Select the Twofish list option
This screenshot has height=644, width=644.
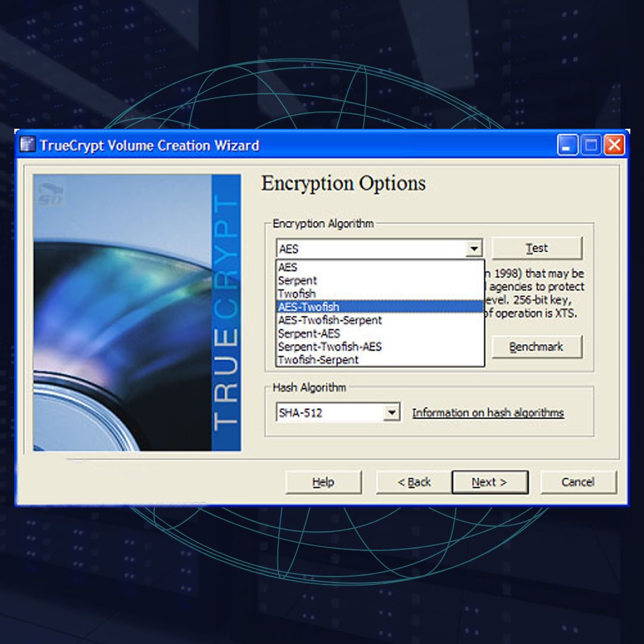click(x=296, y=294)
